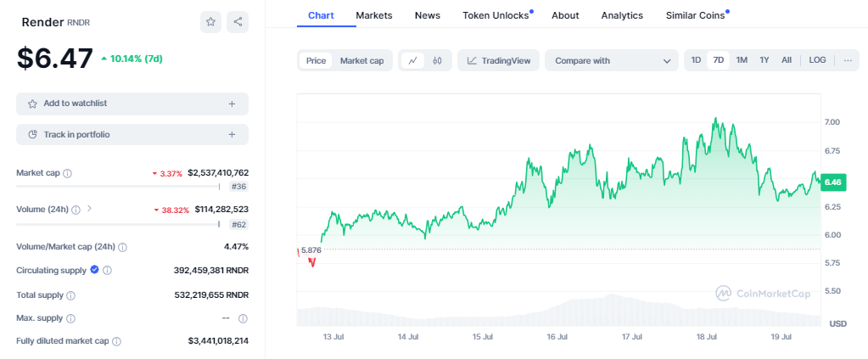Click the Market cap rank progress bar
The height and width of the screenshot is (359, 868).
118,187
